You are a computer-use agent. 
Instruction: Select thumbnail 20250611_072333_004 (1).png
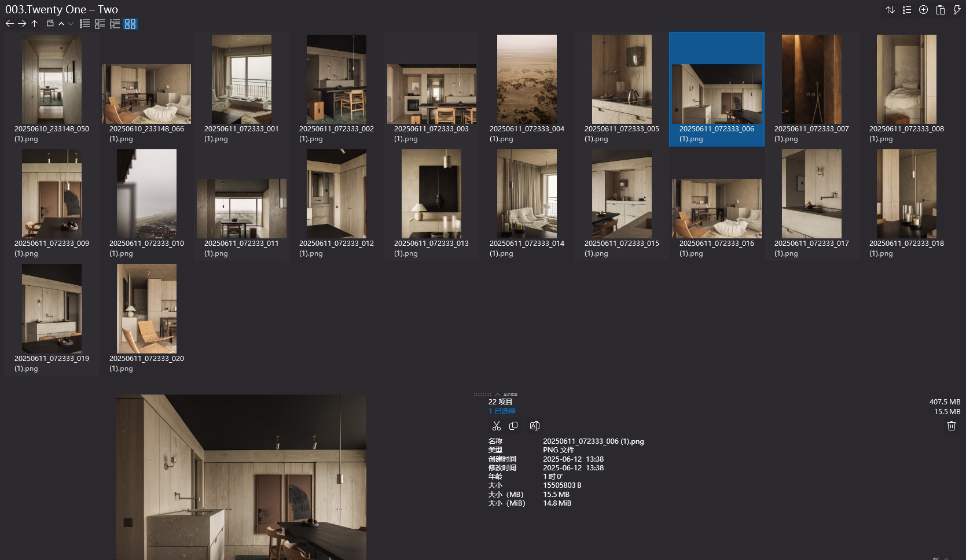[x=526, y=79]
